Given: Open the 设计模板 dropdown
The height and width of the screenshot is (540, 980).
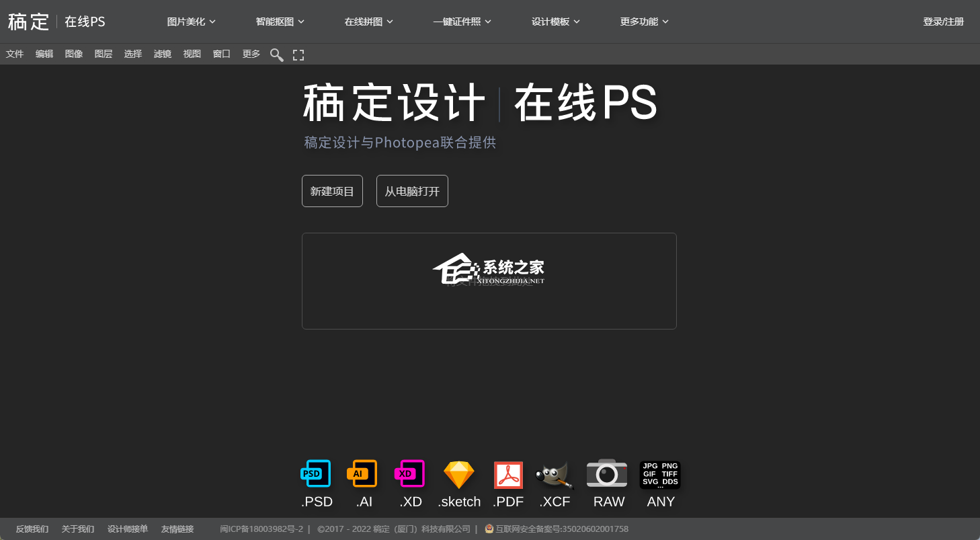Looking at the screenshot, I should click(556, 22).
